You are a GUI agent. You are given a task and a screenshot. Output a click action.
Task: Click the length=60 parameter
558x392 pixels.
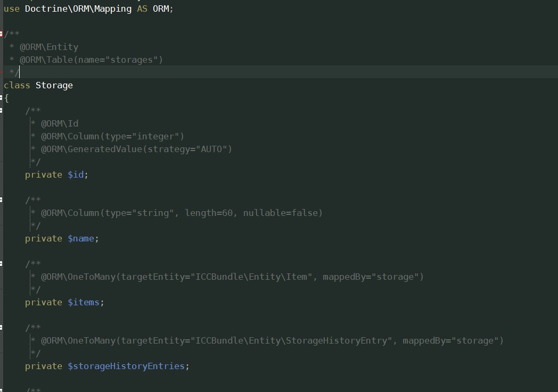[x=209, y=213]
